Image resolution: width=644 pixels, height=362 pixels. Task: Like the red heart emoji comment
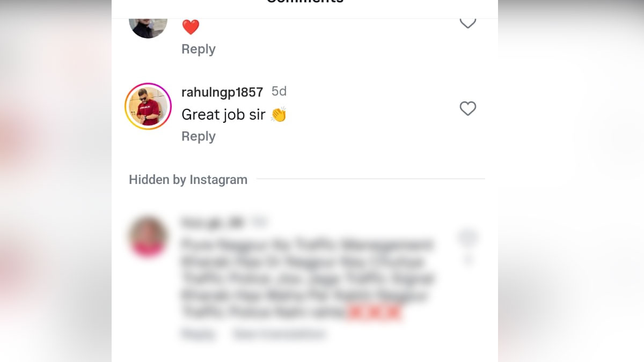(x=468, y=23)
